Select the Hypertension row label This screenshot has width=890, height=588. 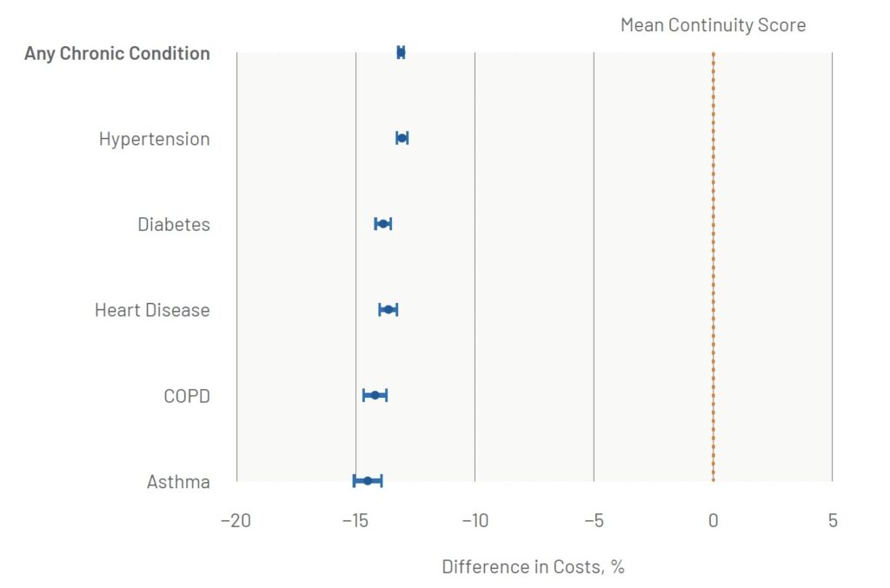point(154,139)
